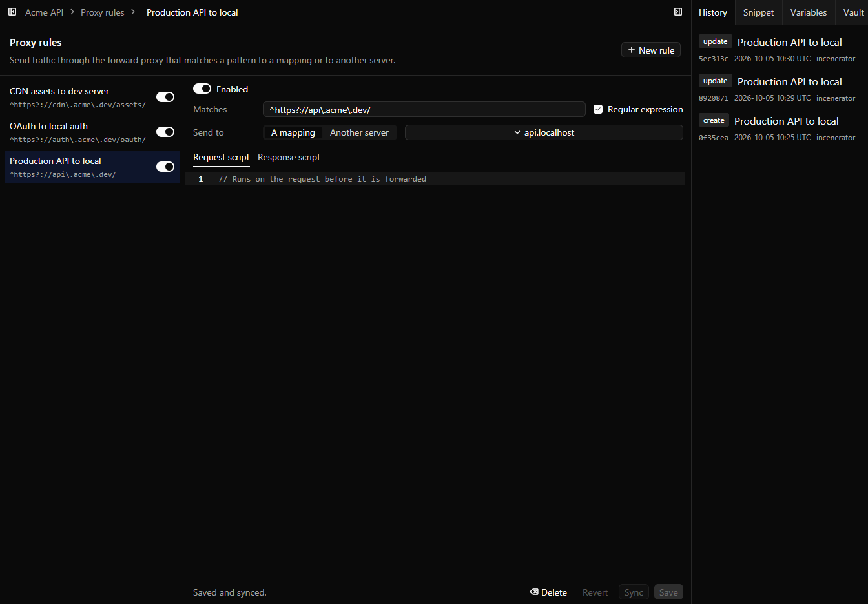
Task: Click the Delete rule backspace icon
Action: [x=534, y=592]
